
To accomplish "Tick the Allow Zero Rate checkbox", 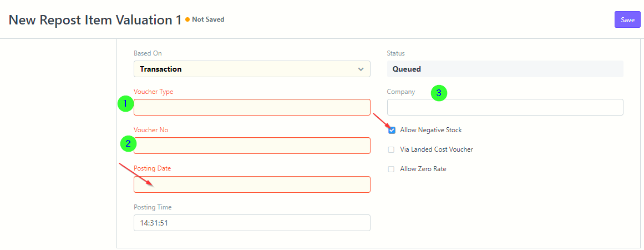I will click(x=392, y=169).
